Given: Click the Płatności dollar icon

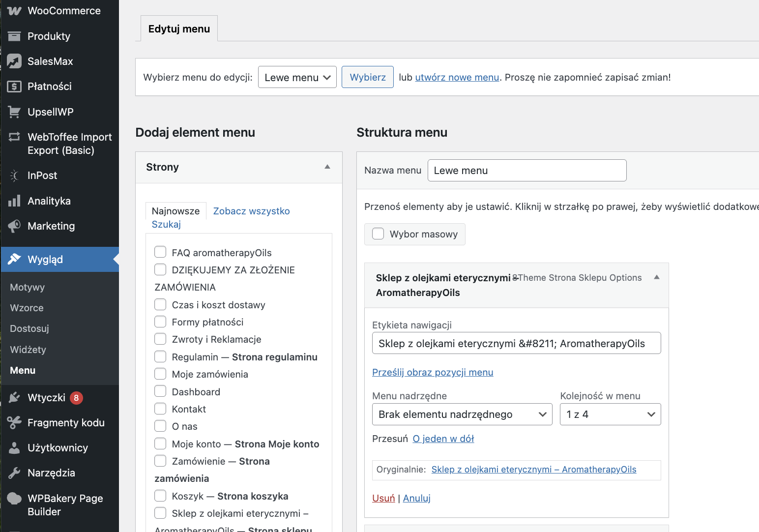Looking at the screenshot, I should 14,87.
